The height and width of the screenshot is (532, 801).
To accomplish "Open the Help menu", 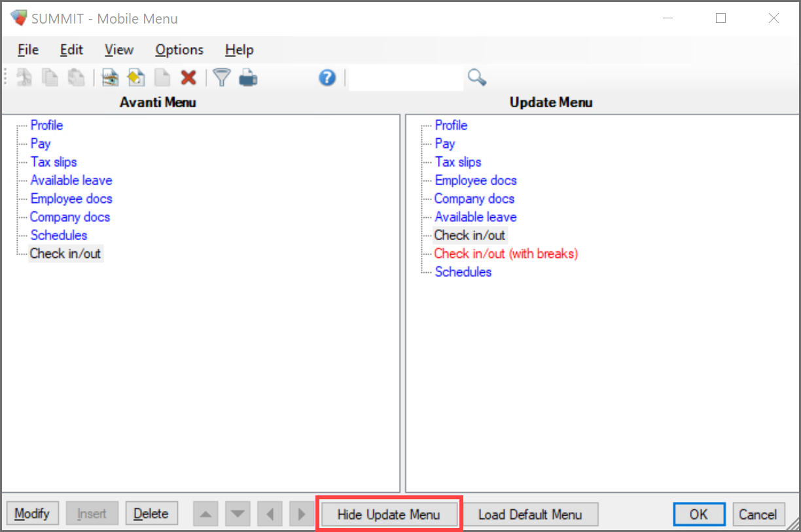I will pos(239,50).
